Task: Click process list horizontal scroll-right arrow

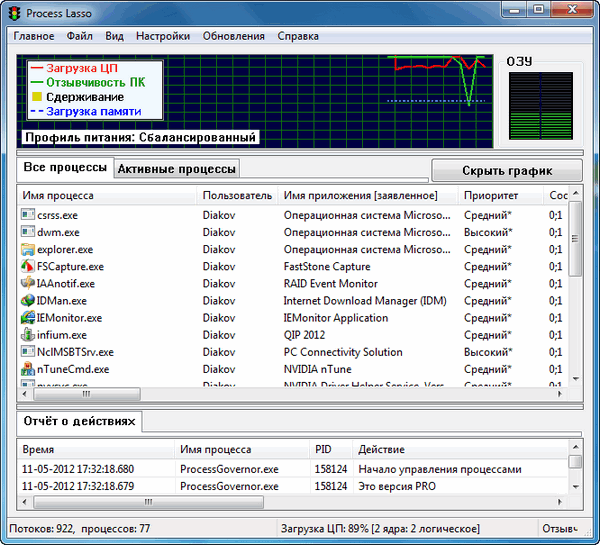Action: click(560, 394)
